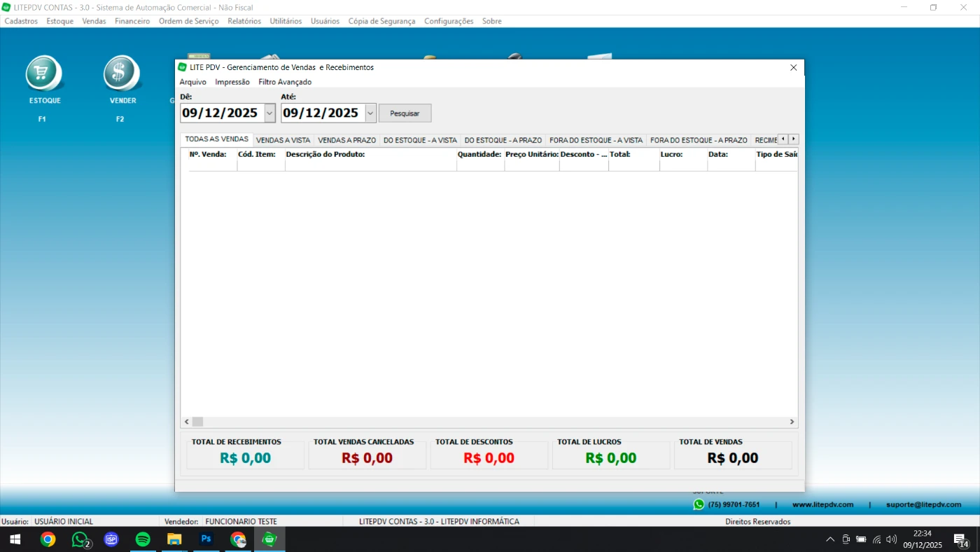The image size is (980, 552).
Task: Open Photoshop from the taskbar
Action: coord(206,539)
